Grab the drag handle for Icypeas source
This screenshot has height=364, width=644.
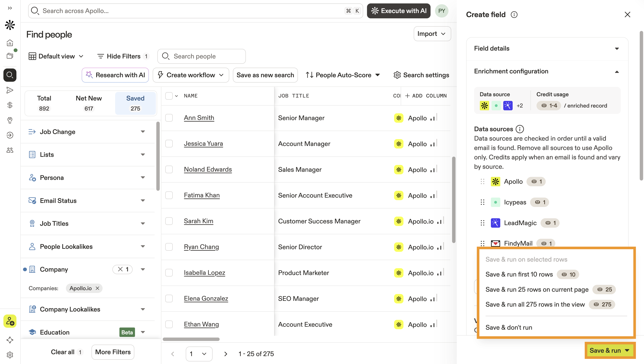[483, 202]
